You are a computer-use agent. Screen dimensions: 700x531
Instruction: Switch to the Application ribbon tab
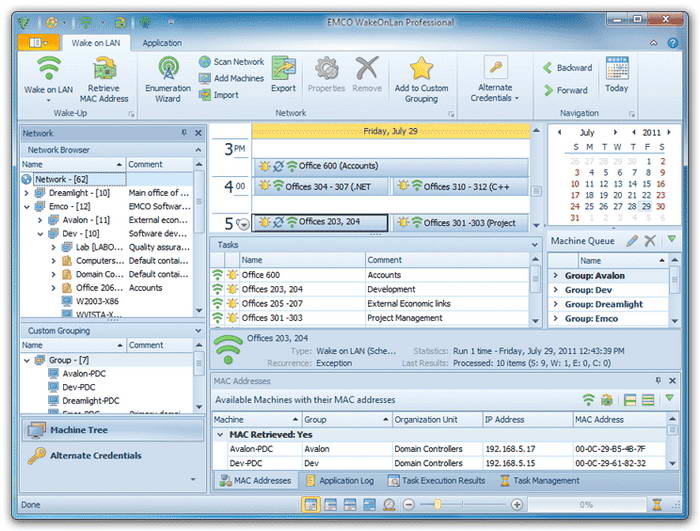(x=162, y=43)
